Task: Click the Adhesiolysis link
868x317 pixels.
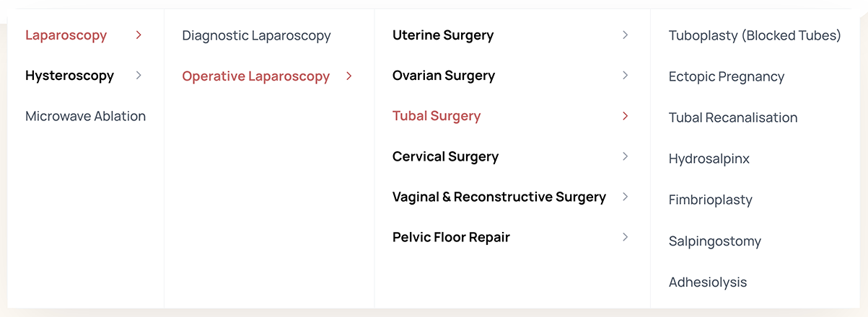Action: (x=708, y=282)
